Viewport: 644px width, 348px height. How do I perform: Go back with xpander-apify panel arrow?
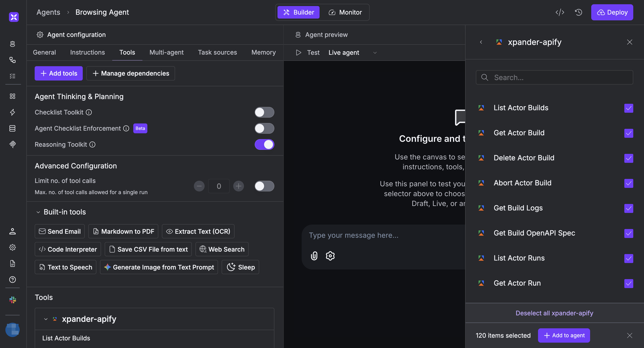point(481,42)
